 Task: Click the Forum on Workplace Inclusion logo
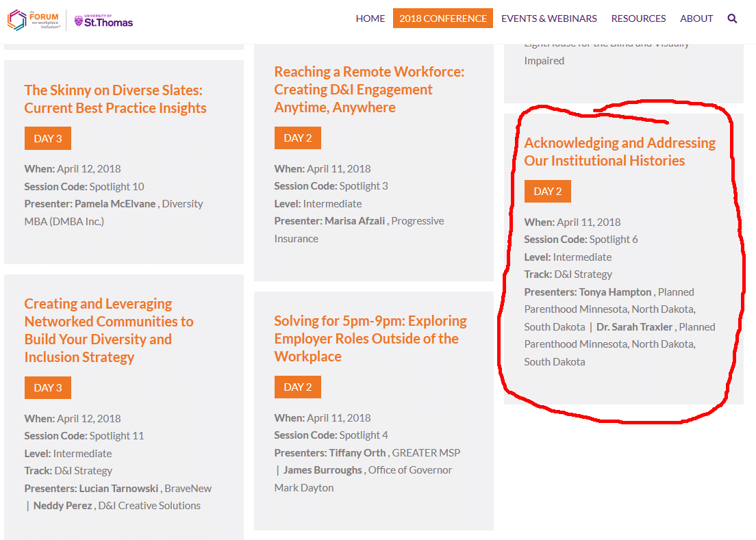[34, 21]
